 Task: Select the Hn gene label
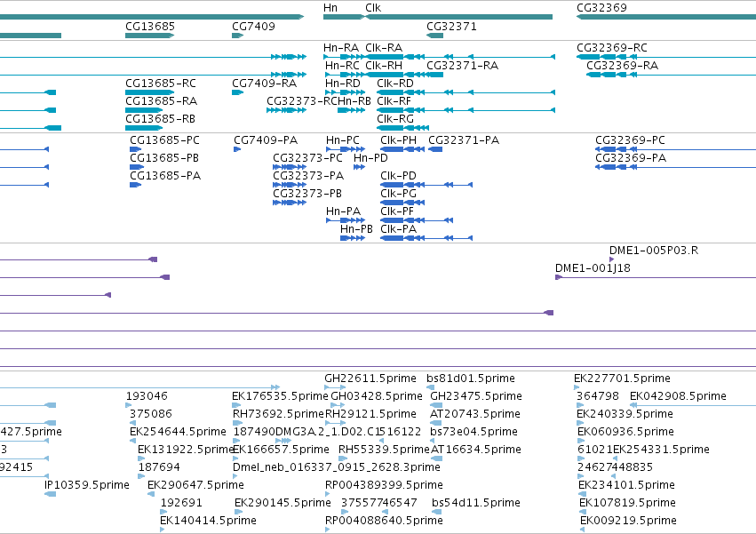(330, 8)
